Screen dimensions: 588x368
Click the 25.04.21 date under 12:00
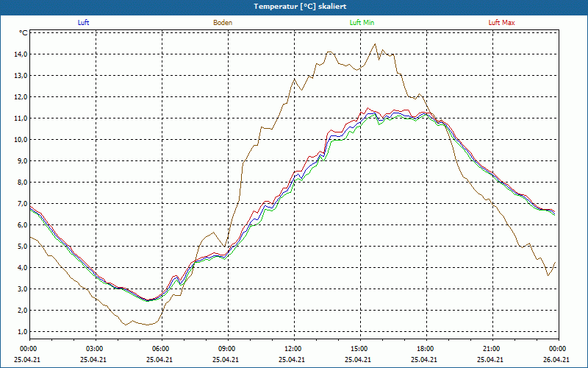point(292,359)
